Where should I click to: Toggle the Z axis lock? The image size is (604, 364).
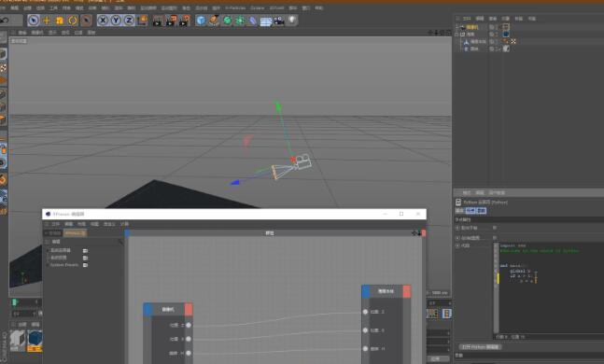[x=129, y=20]
